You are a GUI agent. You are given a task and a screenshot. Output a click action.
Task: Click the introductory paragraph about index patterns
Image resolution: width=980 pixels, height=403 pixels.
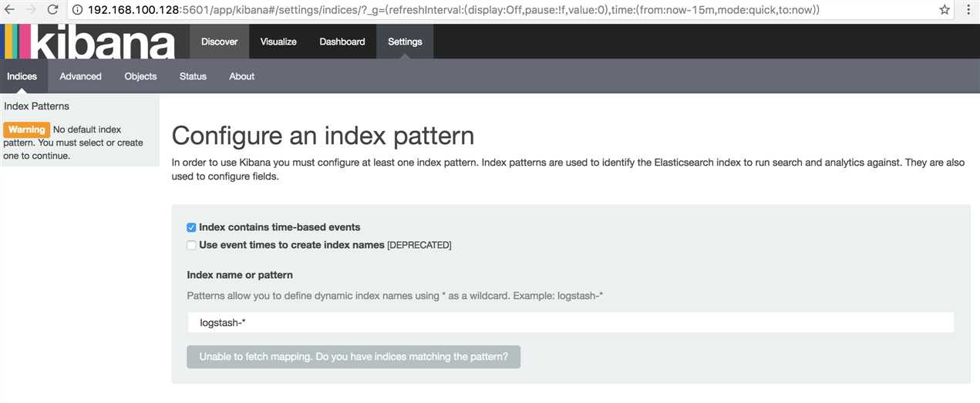(567, 170)
